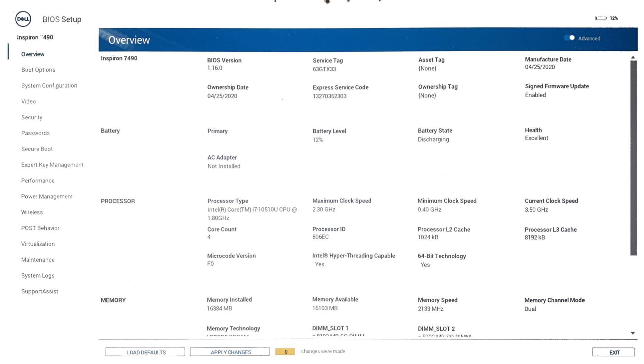This screenshot has width=644, height=364.
Task: Click Current Clock Speed 3.50 GHz
Action: (536, 210)
